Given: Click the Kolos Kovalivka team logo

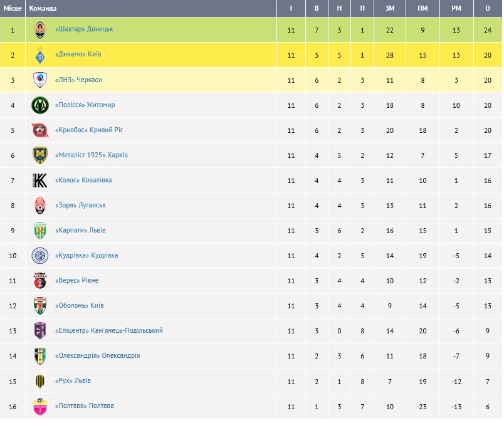Looking at the screenshot, I should coord(40,180).
